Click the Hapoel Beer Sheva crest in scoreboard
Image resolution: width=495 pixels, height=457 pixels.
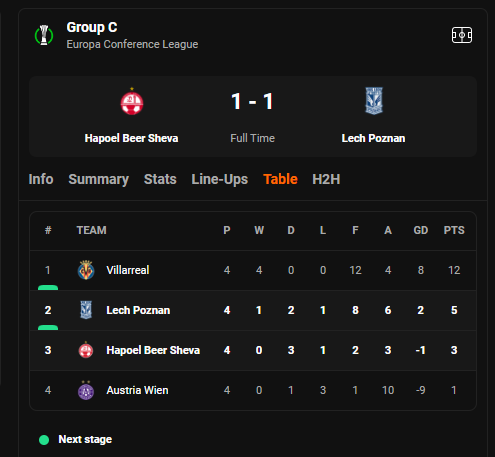click(132, 101)
